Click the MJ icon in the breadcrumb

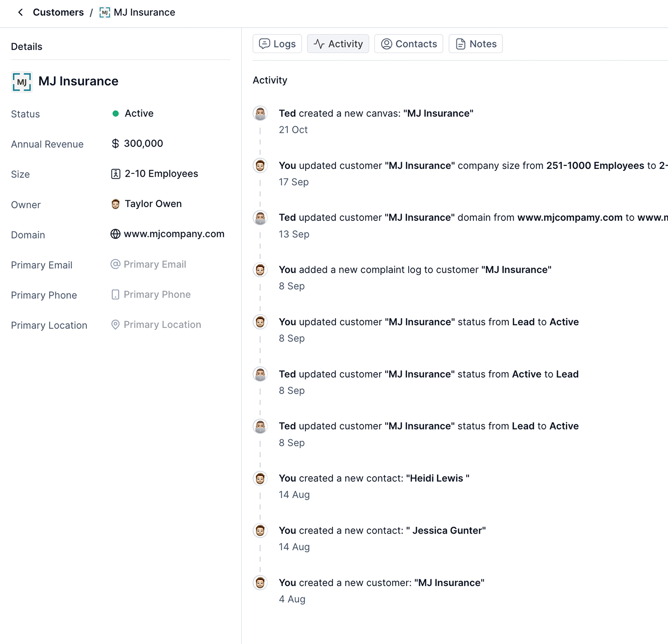pos(104,12)
